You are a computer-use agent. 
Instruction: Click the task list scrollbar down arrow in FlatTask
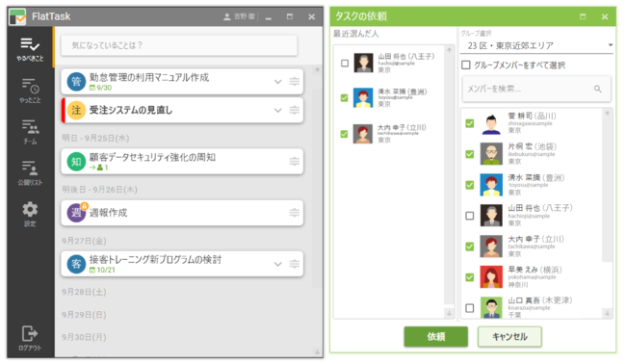pos(317,351)
